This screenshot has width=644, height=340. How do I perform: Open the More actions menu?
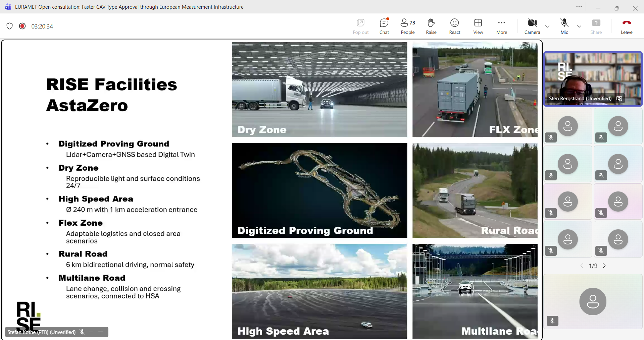coord(501,26)
